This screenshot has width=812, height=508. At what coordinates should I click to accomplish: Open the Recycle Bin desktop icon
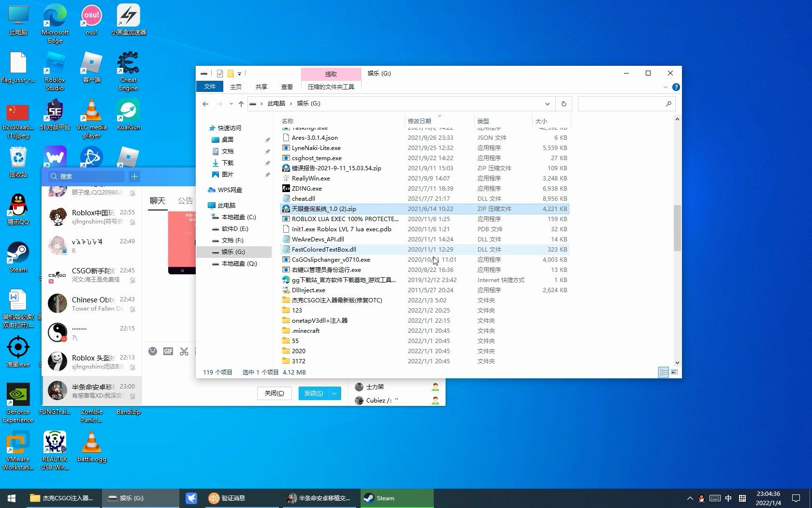pyautogui.click(x=18, y=162)
